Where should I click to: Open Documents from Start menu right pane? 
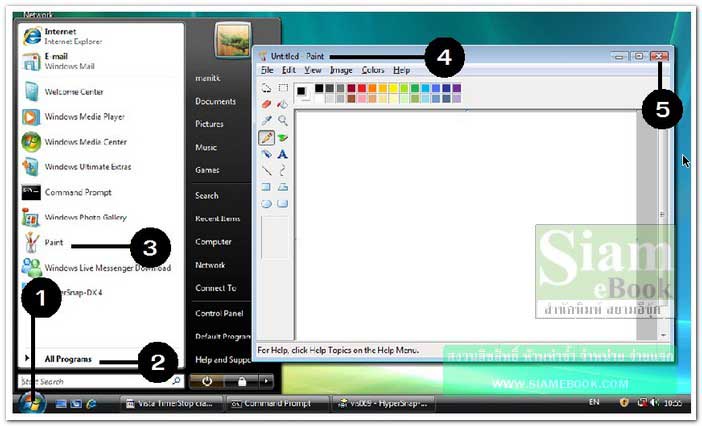pos(215,101)
